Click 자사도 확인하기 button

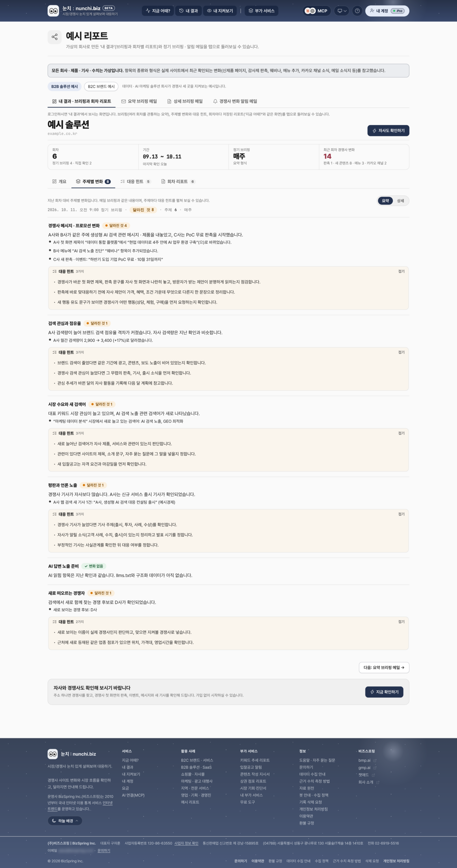coord(388,131)
